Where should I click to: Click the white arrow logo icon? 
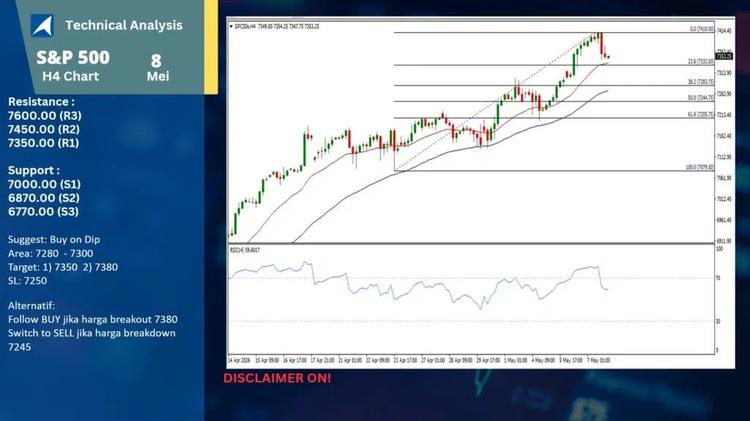[x=42, y=25]
